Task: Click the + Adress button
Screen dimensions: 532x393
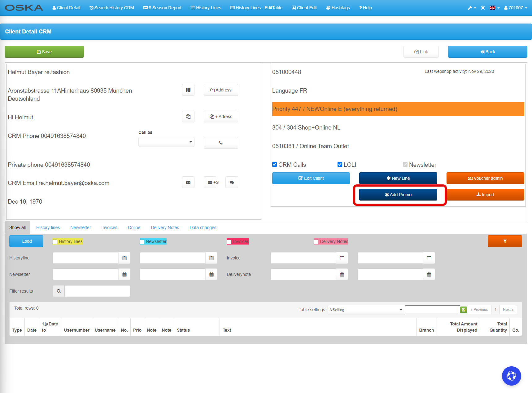Action: click(221, 117)
